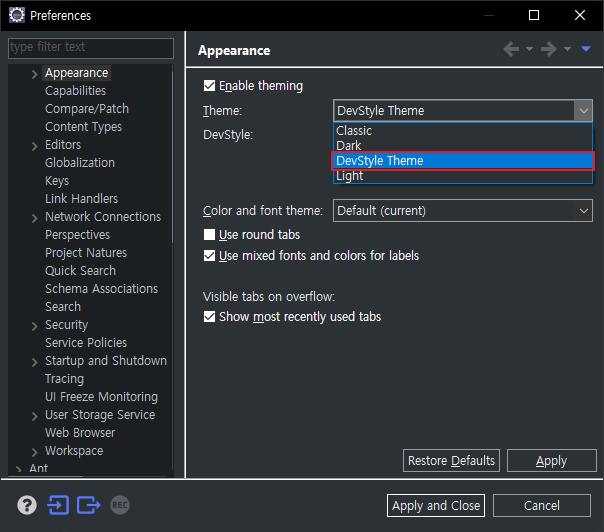Open the Web Browser preference page

[x=80, y=433]
